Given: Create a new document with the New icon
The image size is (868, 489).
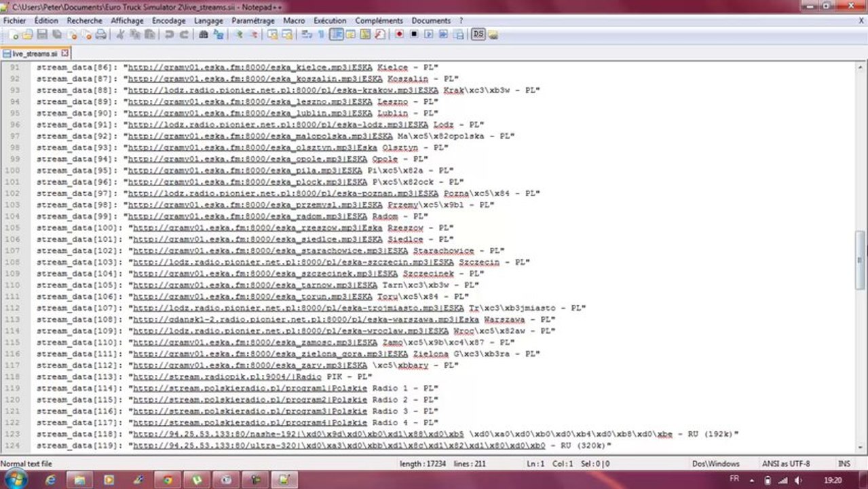Looking at the screenshot, I should tap(14, 34).
